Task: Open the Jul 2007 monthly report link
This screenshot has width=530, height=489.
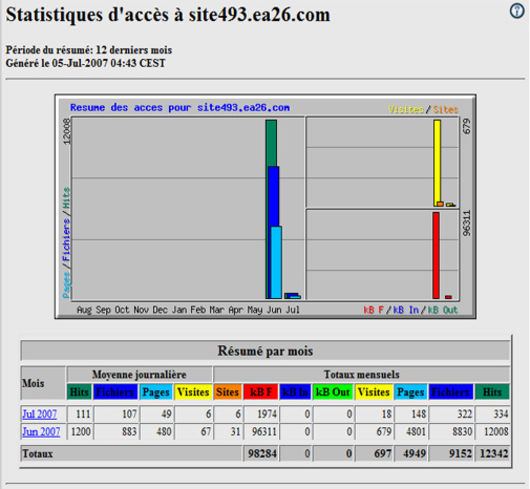Action: point(40,414)
